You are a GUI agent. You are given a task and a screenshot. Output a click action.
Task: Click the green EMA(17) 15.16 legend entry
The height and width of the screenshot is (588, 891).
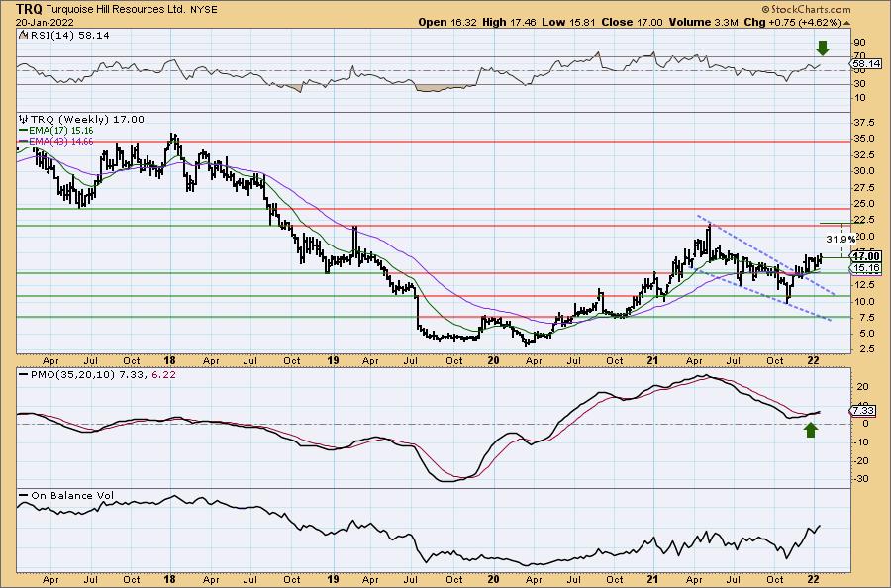pyautogui.click(x=55, y=130)
